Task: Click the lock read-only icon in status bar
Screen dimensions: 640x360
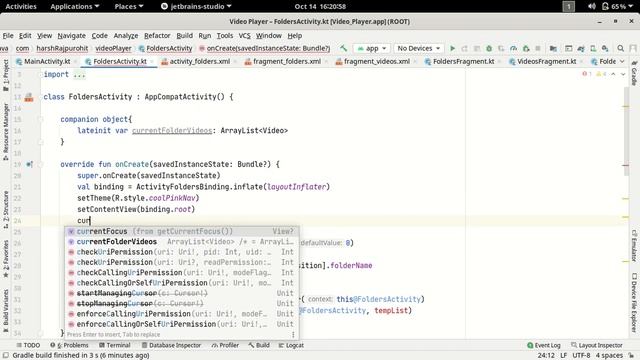Action: point(631,356)
